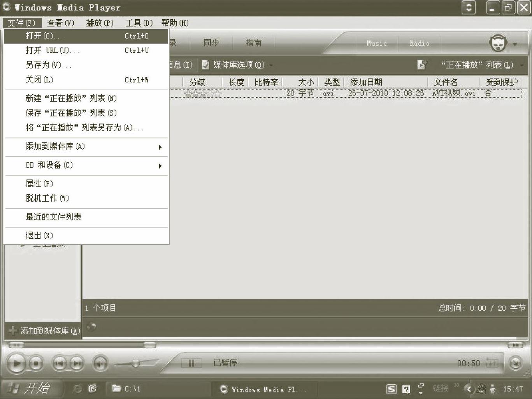Click the 添加到媒体库(A) button below the library pane
This screenshot has width=532, height=399.
[x=44, y=331]
